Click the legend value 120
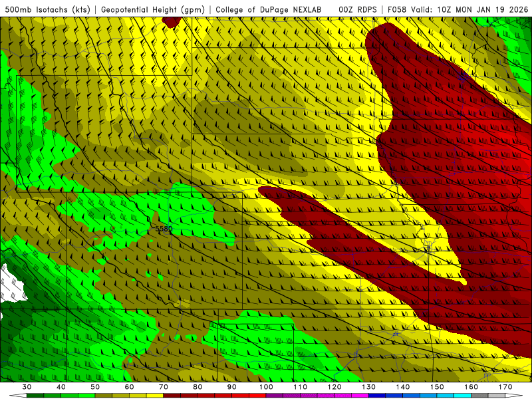Image resolution: width=532 pixels, height=399 pixels. [x=334, y=387]
